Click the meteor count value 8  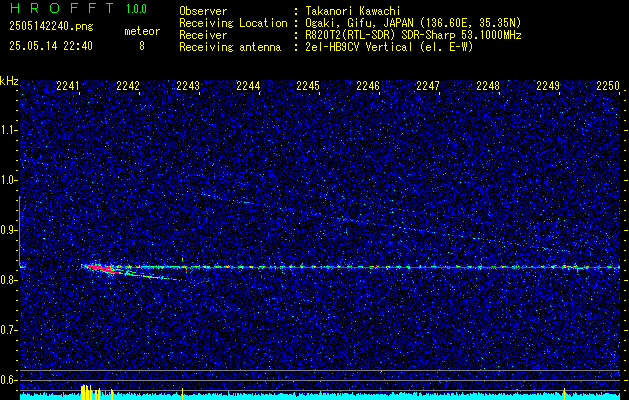pyautogui.click(x=142, y=46)
